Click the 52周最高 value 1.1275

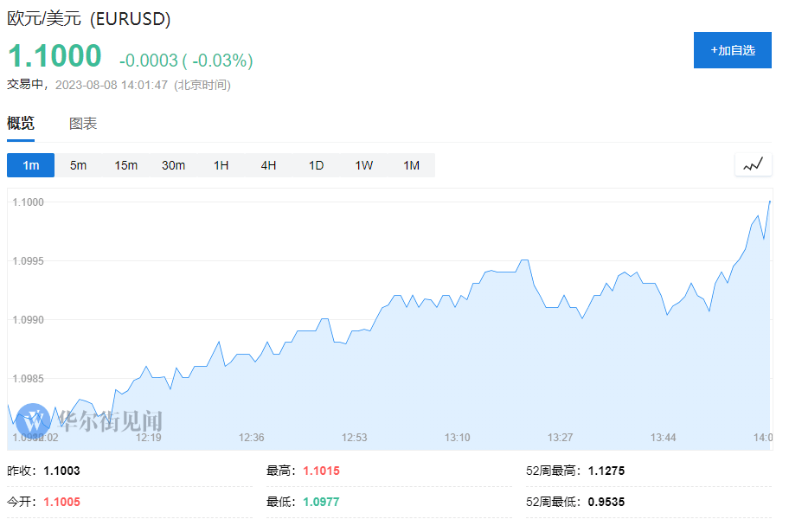tap(606, 471)
